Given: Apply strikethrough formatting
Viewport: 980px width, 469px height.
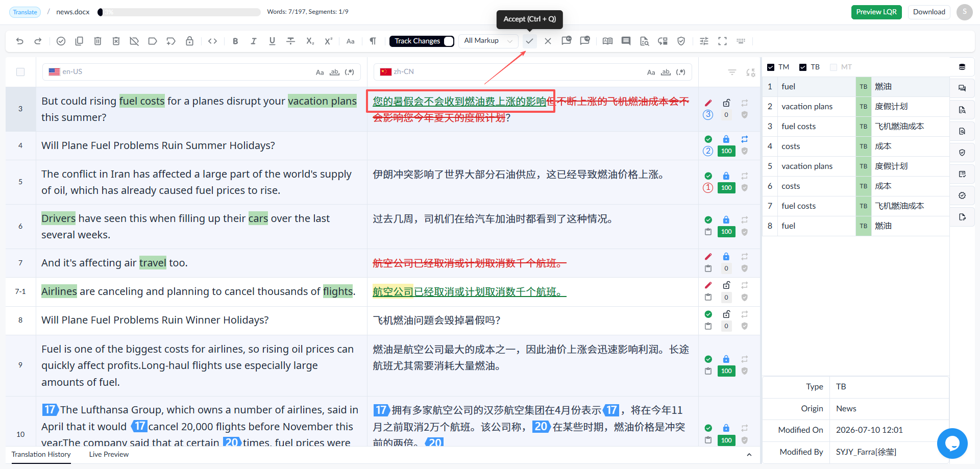Looking at the screenshot, I should click(x=291, y=41).
